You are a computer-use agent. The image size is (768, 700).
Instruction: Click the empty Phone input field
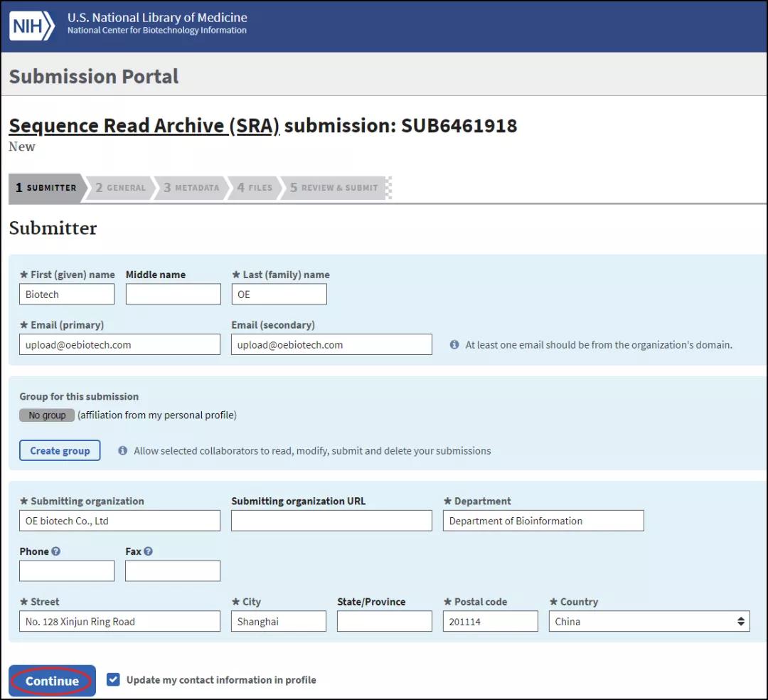point(67,571)
